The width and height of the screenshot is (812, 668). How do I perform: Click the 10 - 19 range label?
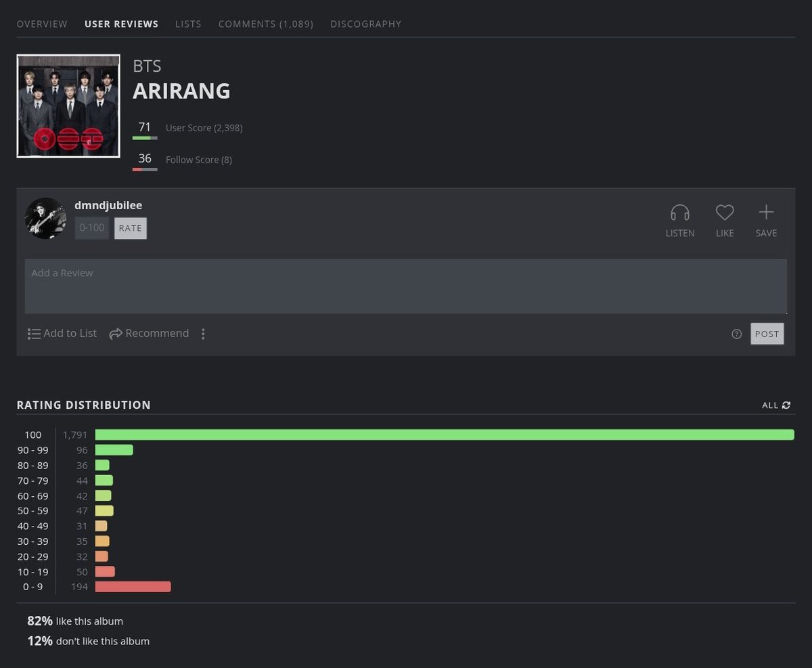pos(32,572)
